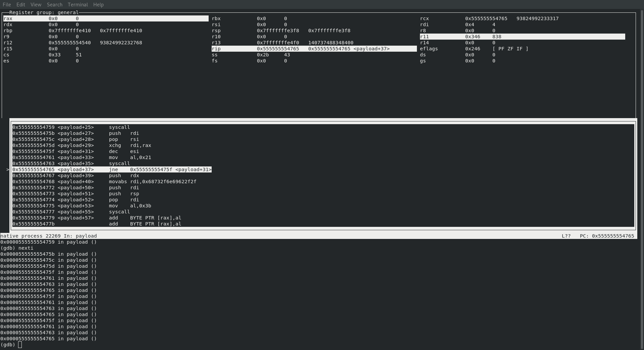Click the native process 22269 status bar
Screen dimensions: 644x350
click(49, 236)
